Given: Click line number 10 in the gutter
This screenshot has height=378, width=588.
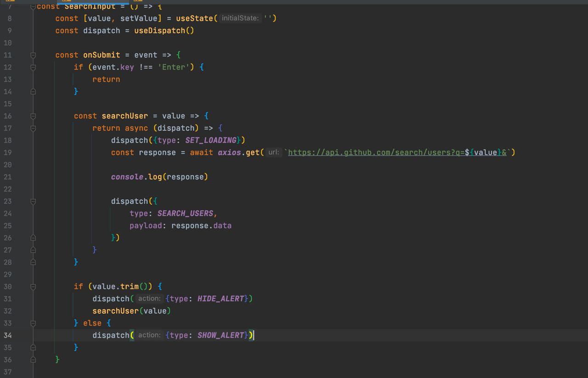Looking at the screenshot, I should pos(7,43).
